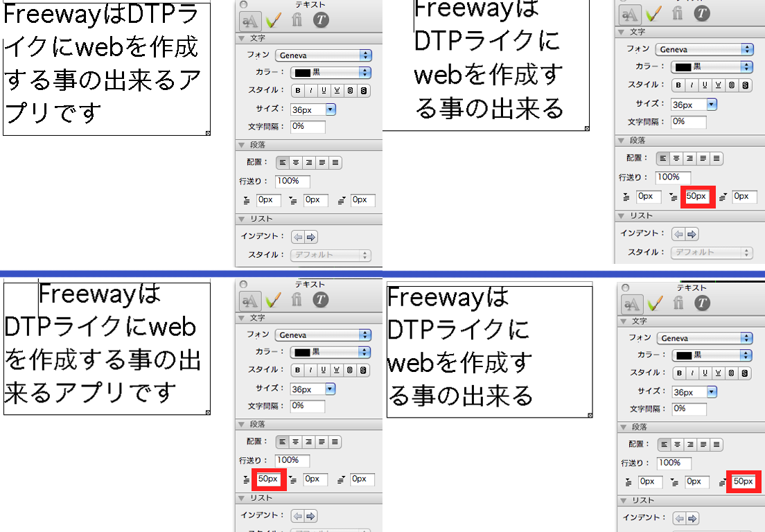This screenshot has height=532, width=765.
Task: Toggle bold B in upper-left panel
Action: (x=297, y=91)
